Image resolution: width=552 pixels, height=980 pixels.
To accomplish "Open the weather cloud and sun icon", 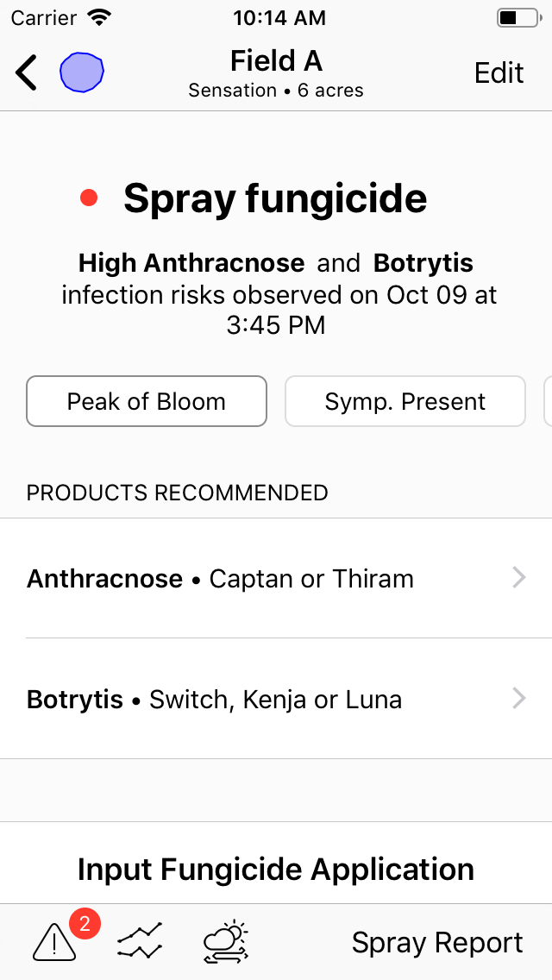I will (x=226, y=941).
